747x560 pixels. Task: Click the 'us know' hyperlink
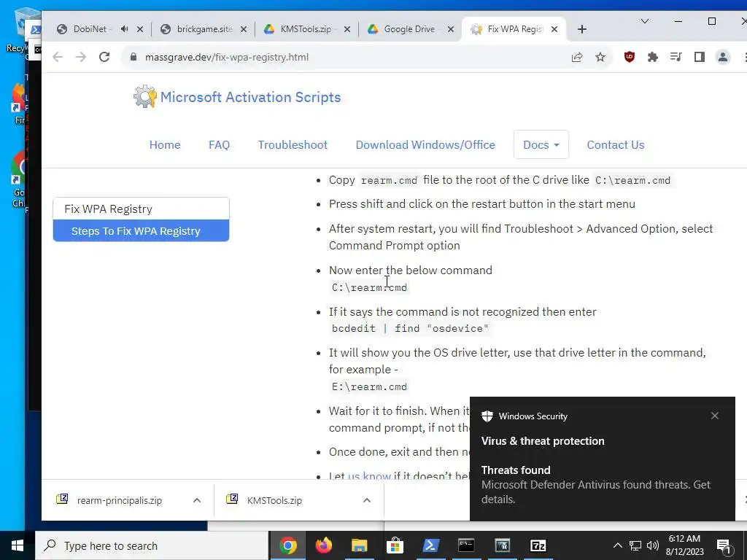click(369, 475)
